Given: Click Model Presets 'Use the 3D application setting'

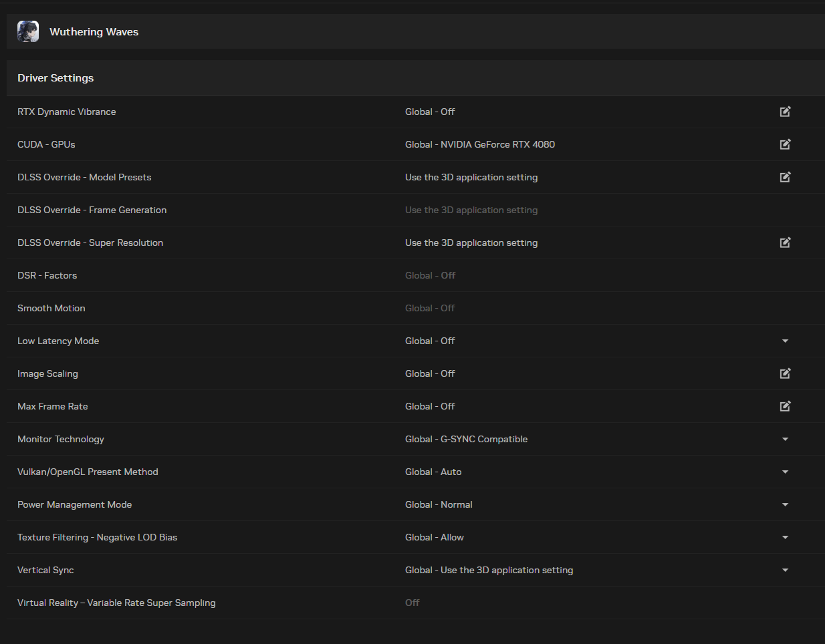Looking at the screenshot, I should coord(471,177).
